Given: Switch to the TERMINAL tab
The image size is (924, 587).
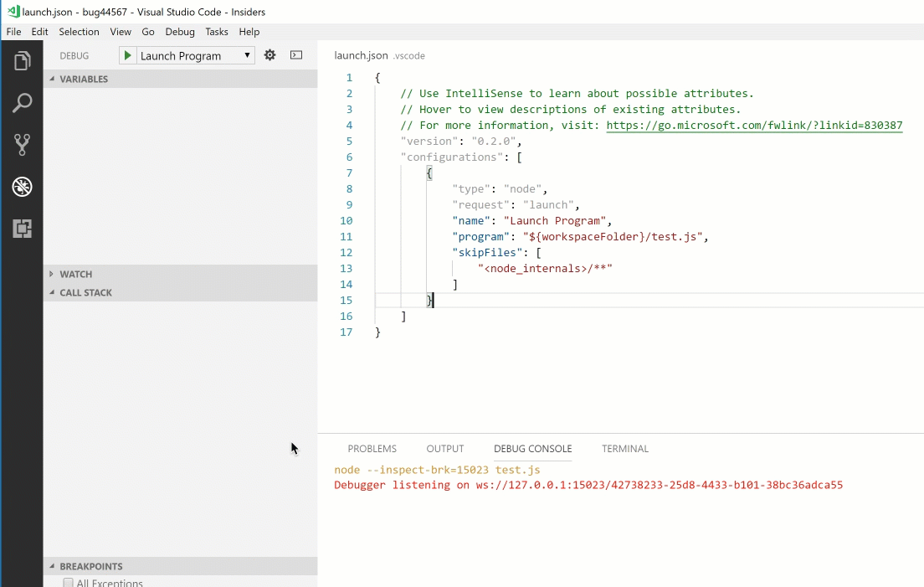Looking at the screenshot, I should coord(624,448).
